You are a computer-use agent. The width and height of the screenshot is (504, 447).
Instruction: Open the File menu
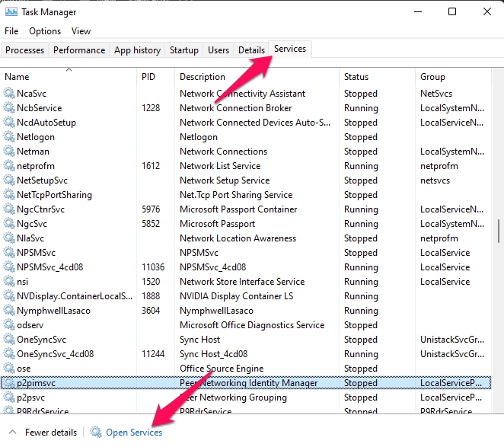11,31
